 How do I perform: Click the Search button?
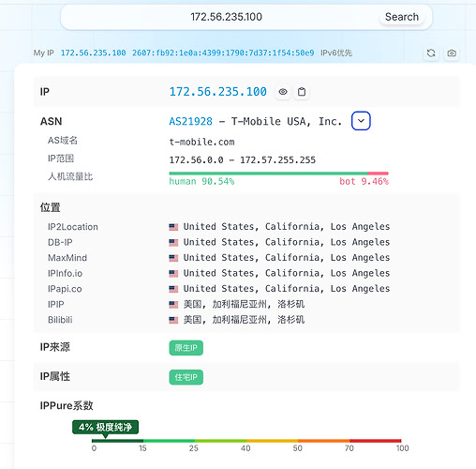(402, 17)
